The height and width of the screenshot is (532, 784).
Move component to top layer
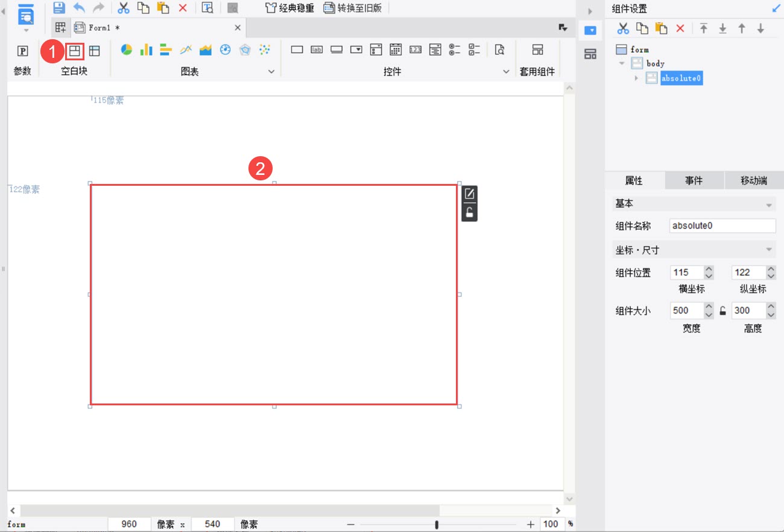[x=704, y=28]
